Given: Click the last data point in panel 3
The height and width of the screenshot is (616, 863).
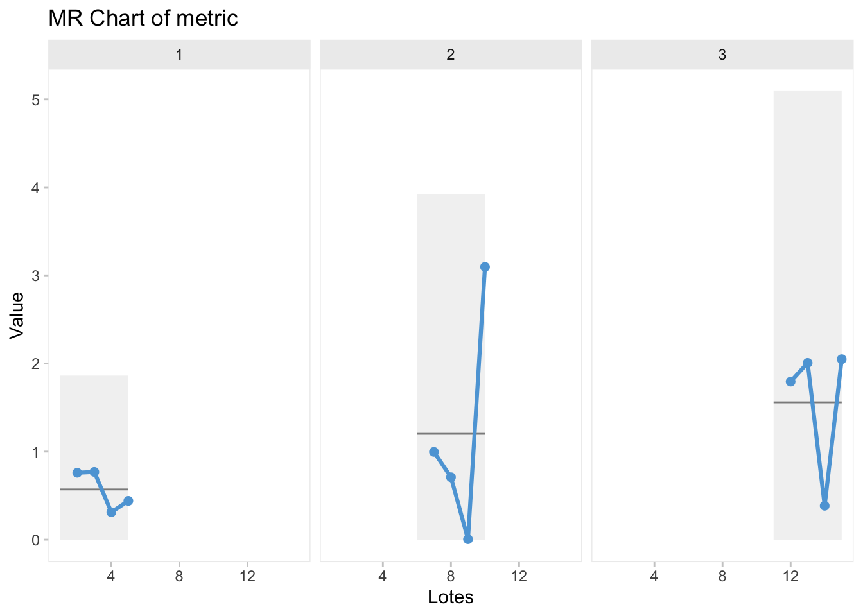Looking at the screenshot, I should coord(841,359).
